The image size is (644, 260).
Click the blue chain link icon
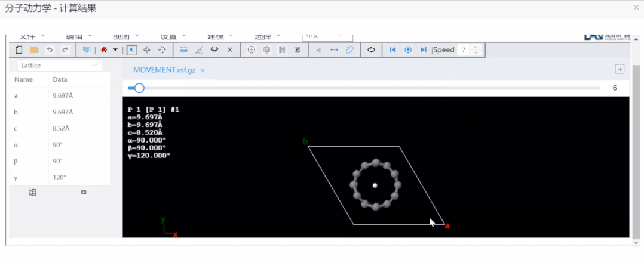coord(349,50)
